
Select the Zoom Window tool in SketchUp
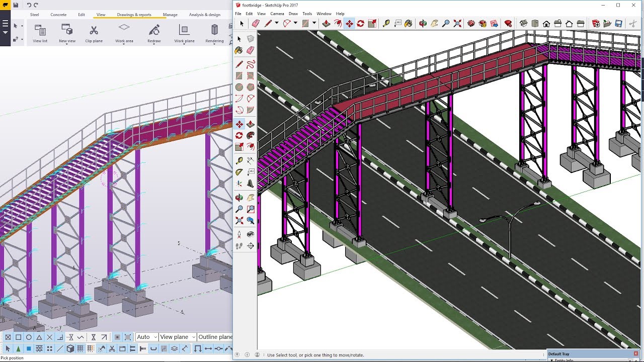[250, 209]
